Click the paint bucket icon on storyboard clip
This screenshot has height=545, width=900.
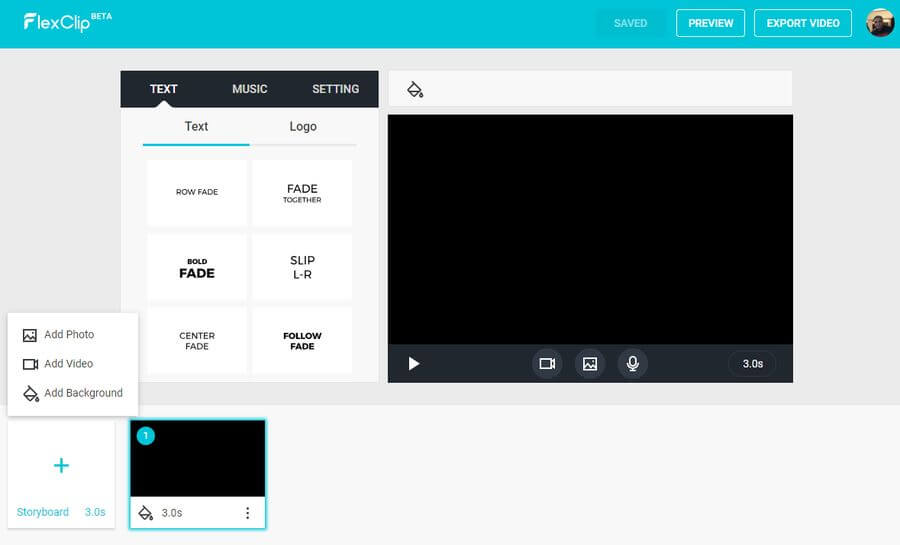(145, 513)
